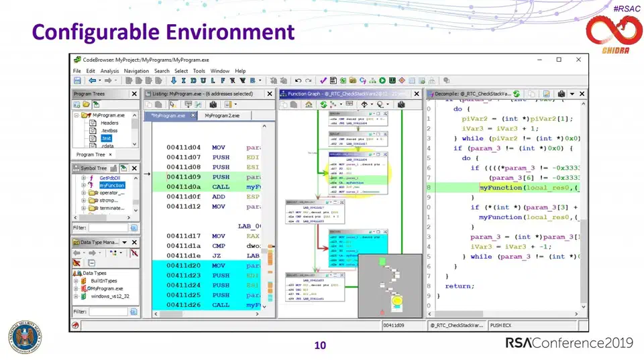644x360 pixels.
Task: Open the Decompile panel menu dropdown arrow
Action: 572,94
